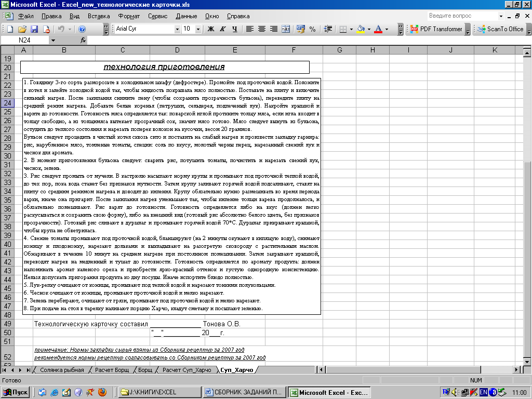Open the Вставка menu
The height and width of the screenshot is (399, 532).
[99, 16]
